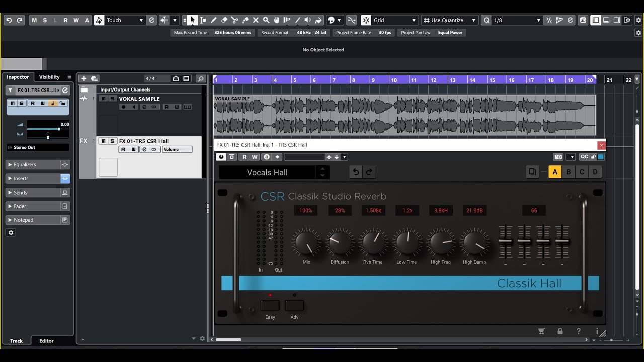644x362 pixels.
Task: Click the VOKAL SAMPLE audio clip waveform
Action: point(405,115)
